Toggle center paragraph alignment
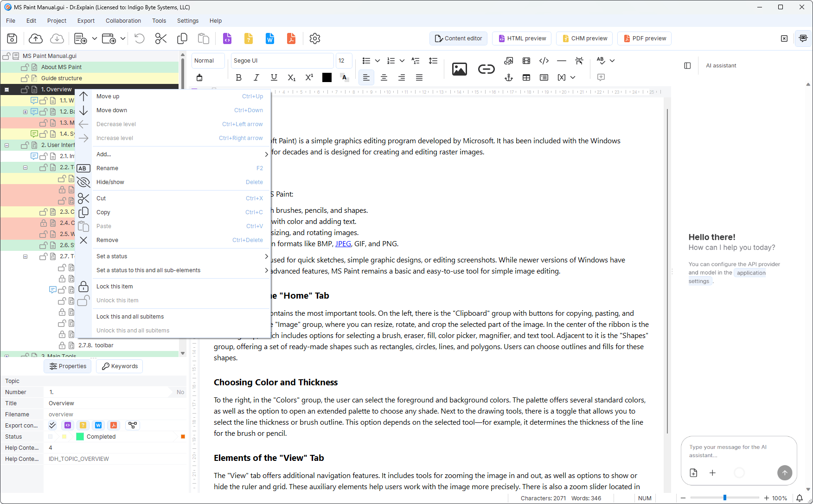The image size is (813, 504). tap(384, 77)
